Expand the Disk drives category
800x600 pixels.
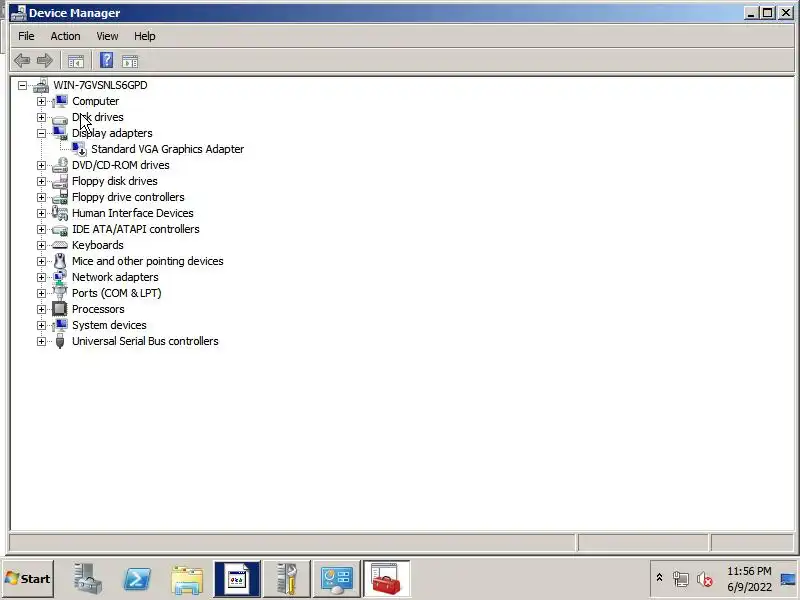(41, 117)
